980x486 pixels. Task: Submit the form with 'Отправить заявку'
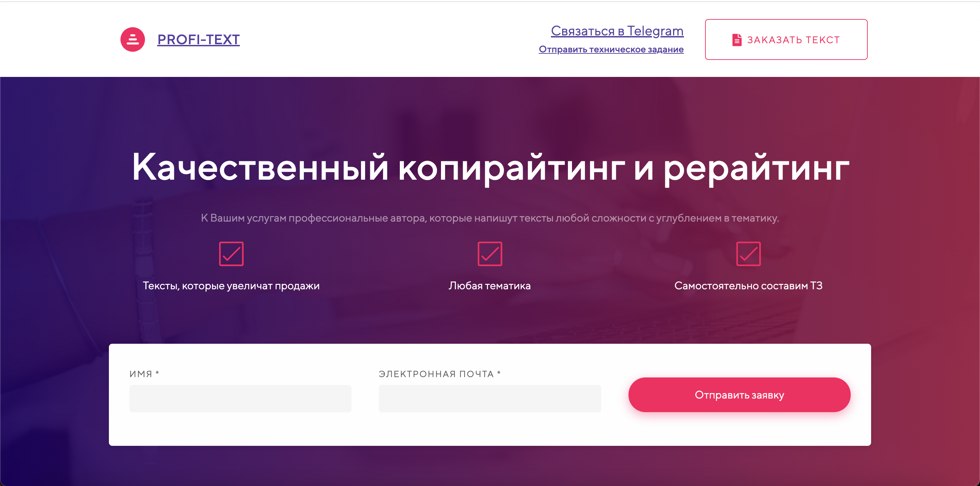click(739, 395)
